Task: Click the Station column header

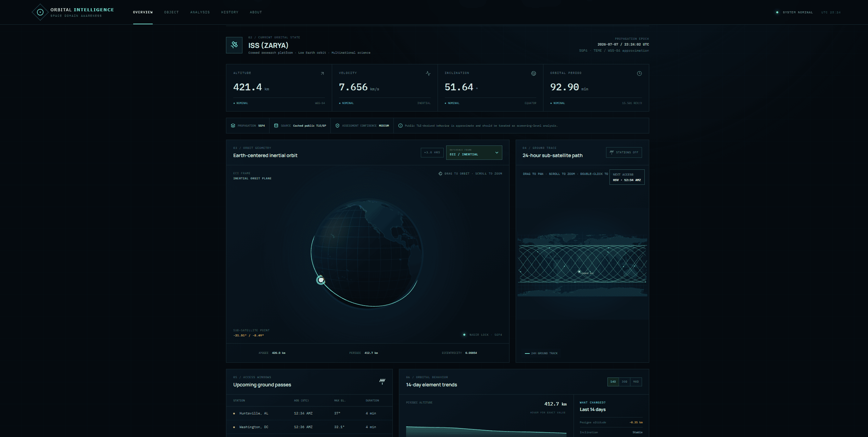Action: click(x=239, y=400)
